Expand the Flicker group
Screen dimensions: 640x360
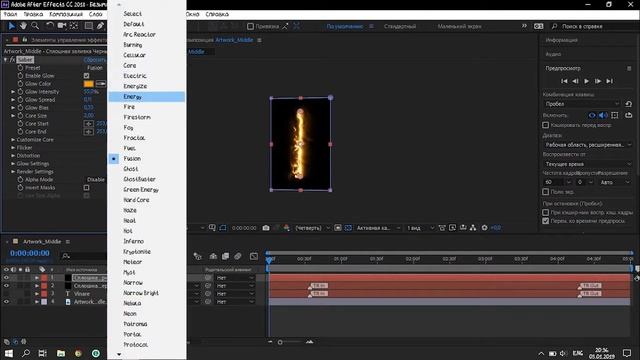pos(13,148)
